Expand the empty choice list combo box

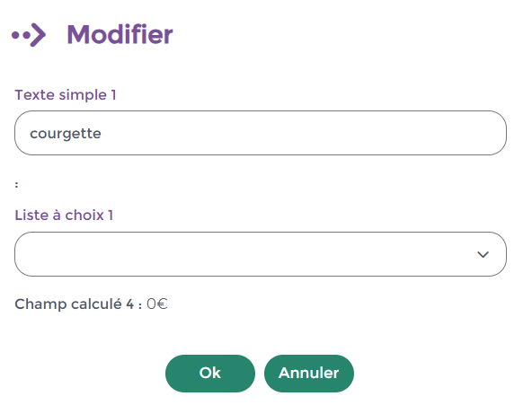pos(261,254)
